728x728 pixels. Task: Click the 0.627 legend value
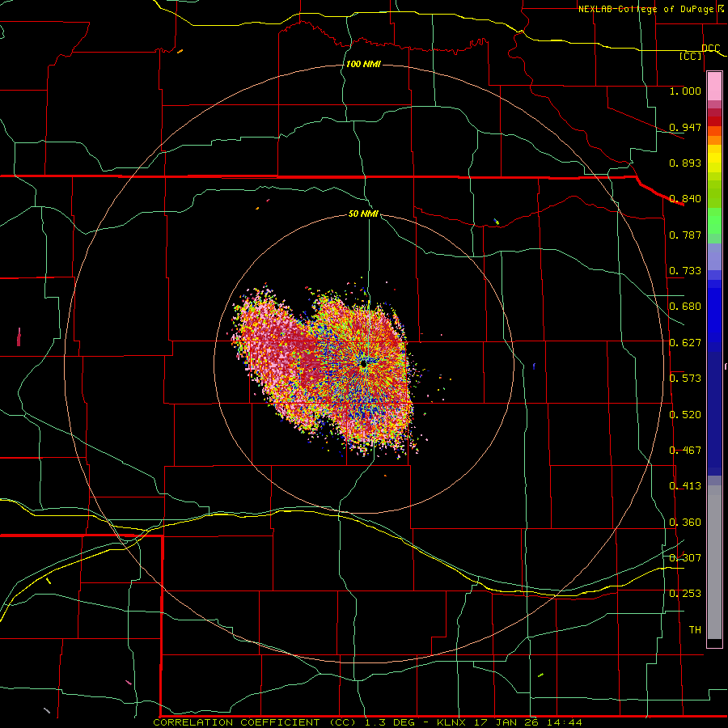tap(685, 343)
